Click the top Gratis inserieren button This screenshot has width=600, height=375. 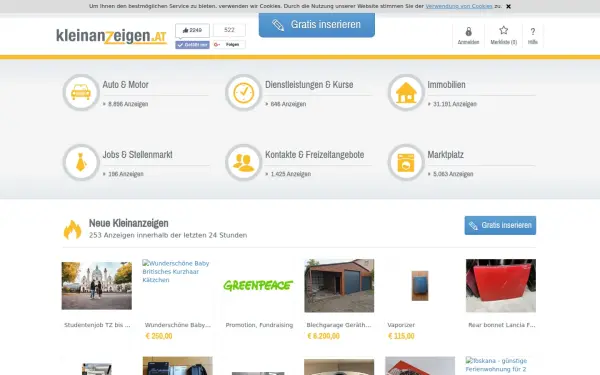tap(317, 25)
